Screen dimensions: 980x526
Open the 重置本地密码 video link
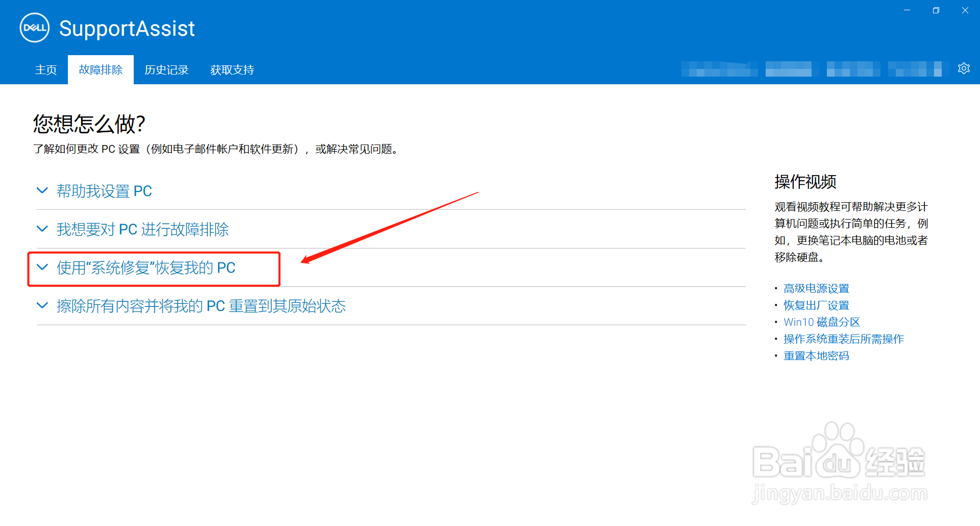pyautogui.click(x=816, y=356)
